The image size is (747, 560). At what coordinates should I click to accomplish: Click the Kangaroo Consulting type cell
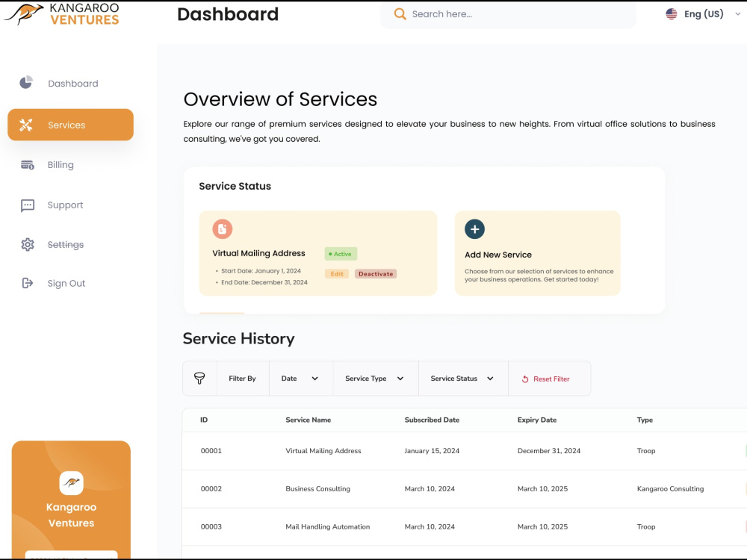670,489
